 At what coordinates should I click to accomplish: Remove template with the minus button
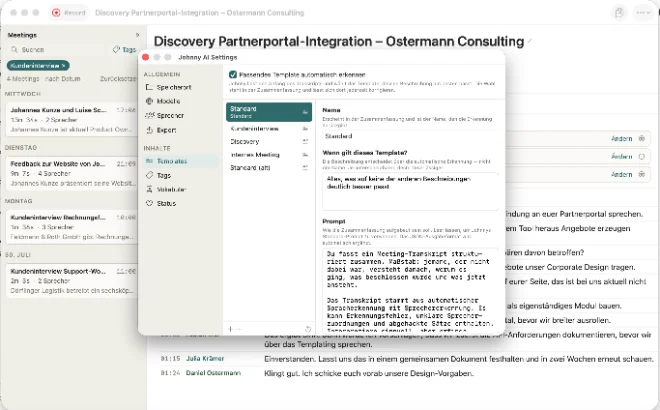(x=240, y=329)
